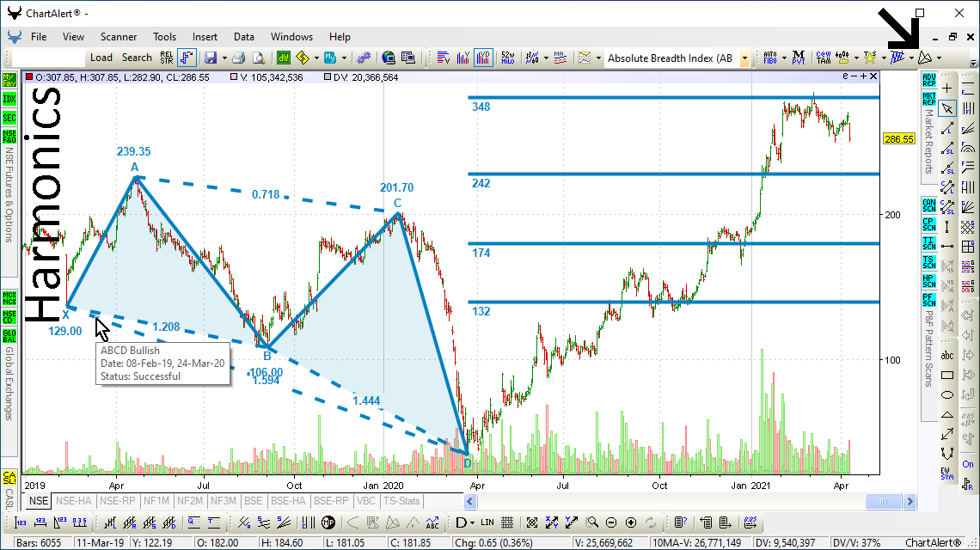The width and height of the screenshot is (980, 550).
Task: Click the Search button
Action: tap(137, 58)
